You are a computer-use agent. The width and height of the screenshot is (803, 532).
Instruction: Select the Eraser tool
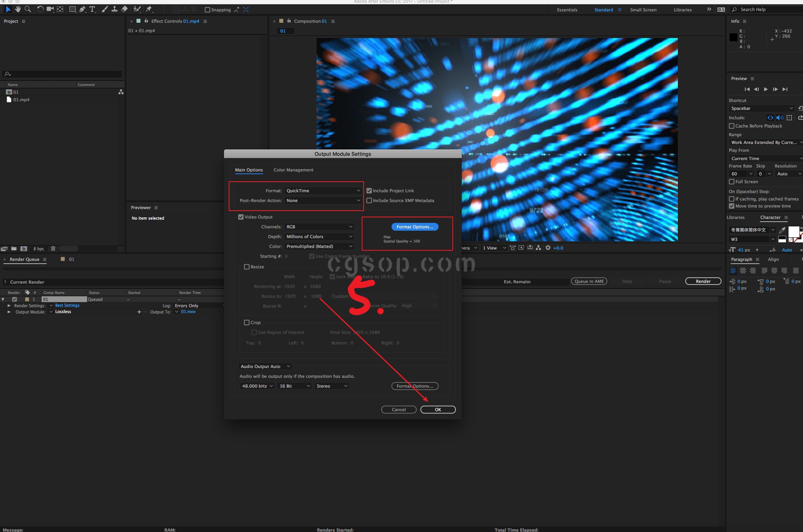124,9
